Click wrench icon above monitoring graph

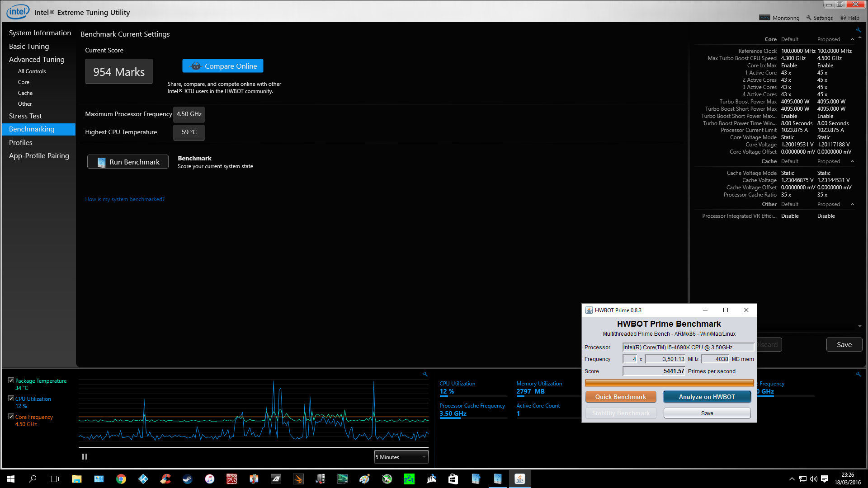tap(425, 374)
